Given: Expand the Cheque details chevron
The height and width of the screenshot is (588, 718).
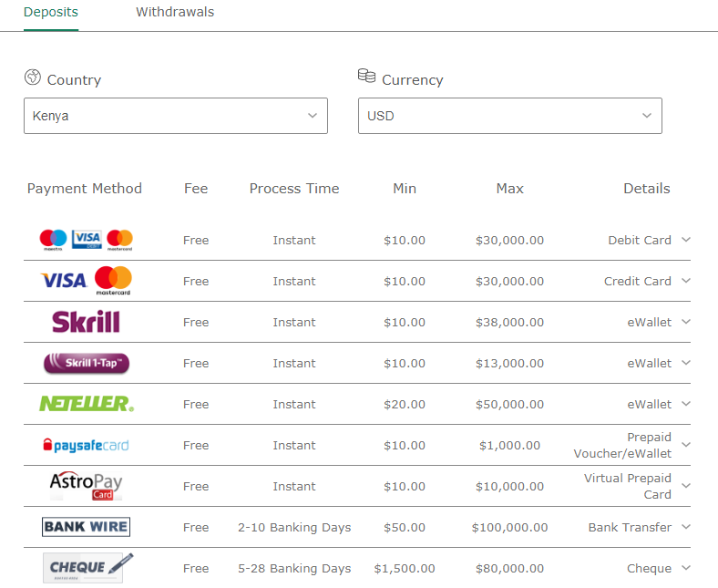Looking at the screenshot, I should (x=686, y=568).
